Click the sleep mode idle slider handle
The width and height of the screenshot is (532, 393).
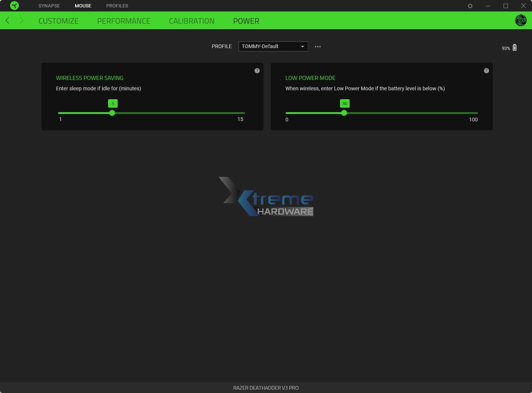[112, 113]
